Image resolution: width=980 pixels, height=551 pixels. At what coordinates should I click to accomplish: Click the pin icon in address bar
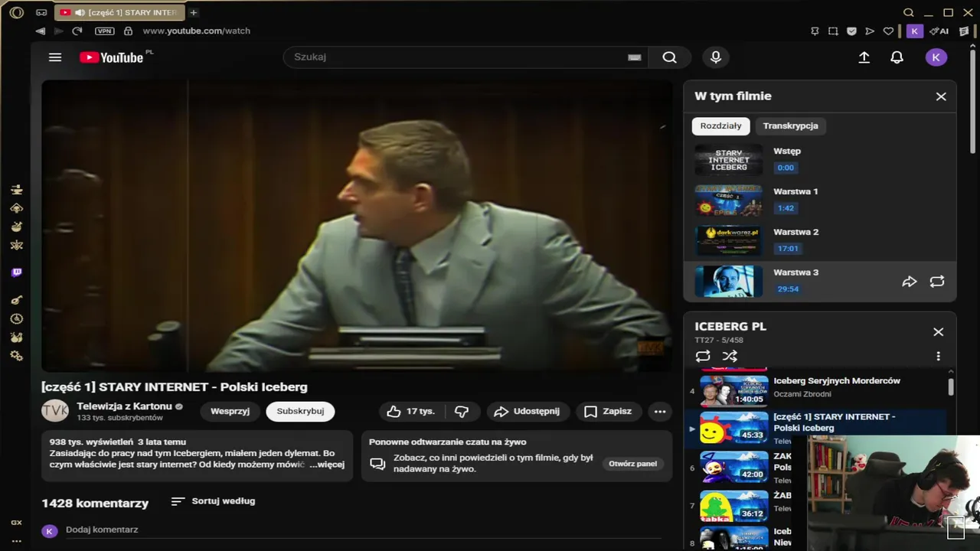[x=815, y=31]
